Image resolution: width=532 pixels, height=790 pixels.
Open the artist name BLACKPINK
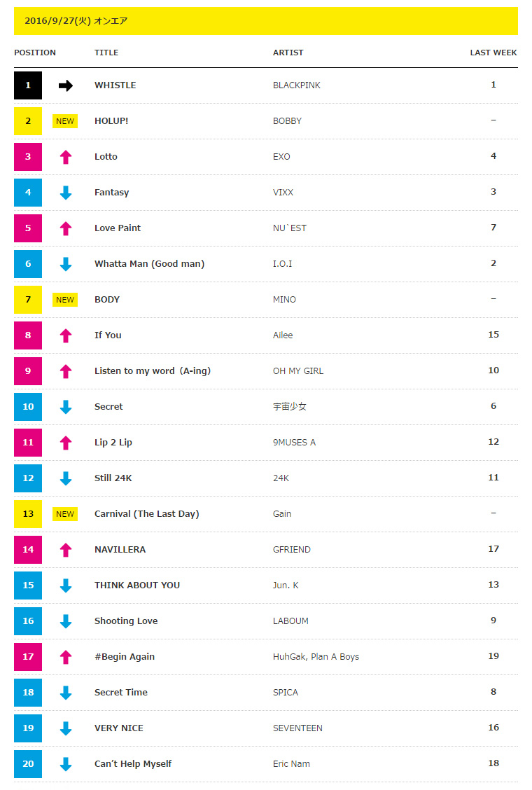pyautogui.click(x=297, y=85)
